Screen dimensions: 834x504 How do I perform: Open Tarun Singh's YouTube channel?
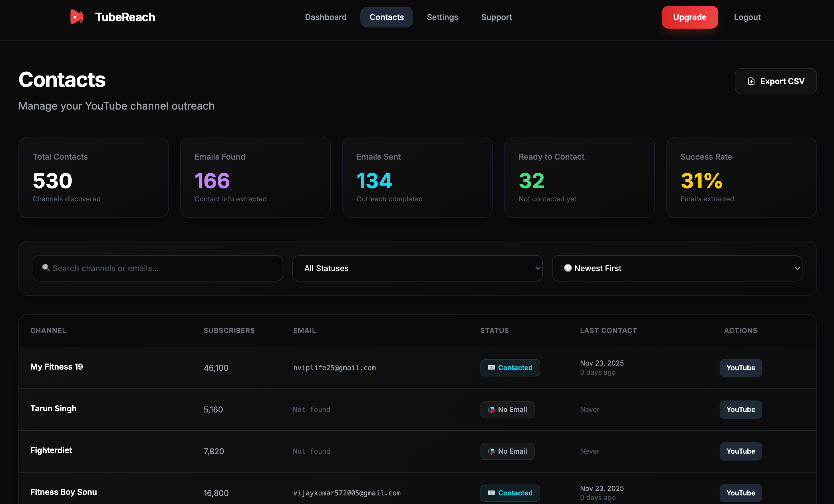coord(740,410)
